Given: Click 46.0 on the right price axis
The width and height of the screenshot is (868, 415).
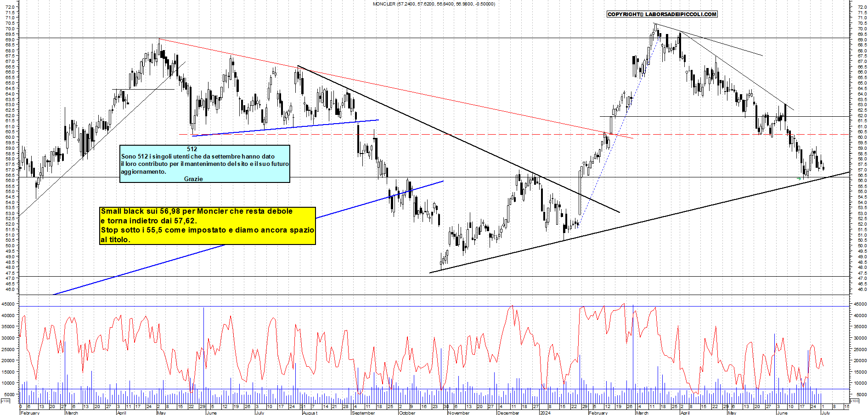Looking at the screenshot, I should pyautogui.click(x=862, y=289).
